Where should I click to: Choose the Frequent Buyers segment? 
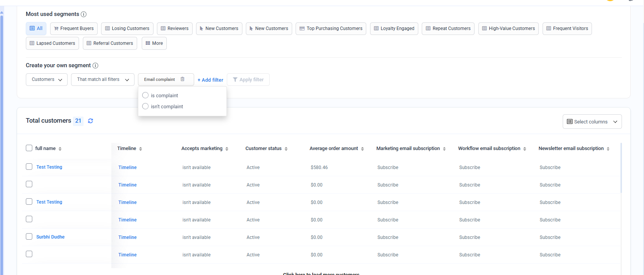pos(74,28)
